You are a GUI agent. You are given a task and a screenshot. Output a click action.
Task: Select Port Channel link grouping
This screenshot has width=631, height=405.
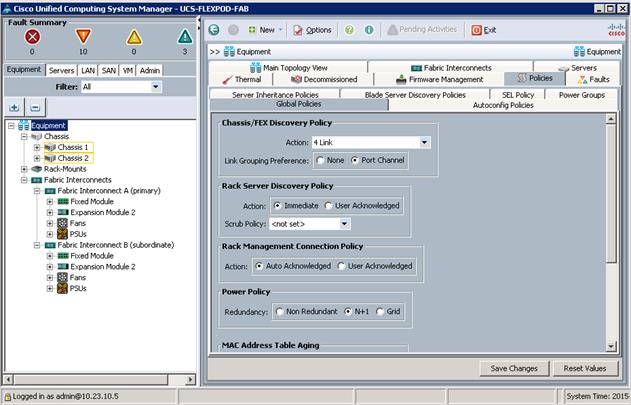coord(355,160)
